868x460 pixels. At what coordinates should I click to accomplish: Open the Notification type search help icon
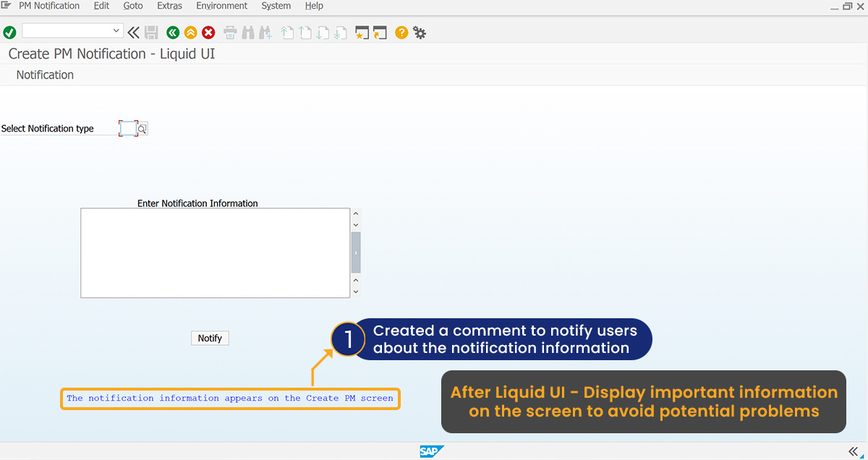point(142,129)
